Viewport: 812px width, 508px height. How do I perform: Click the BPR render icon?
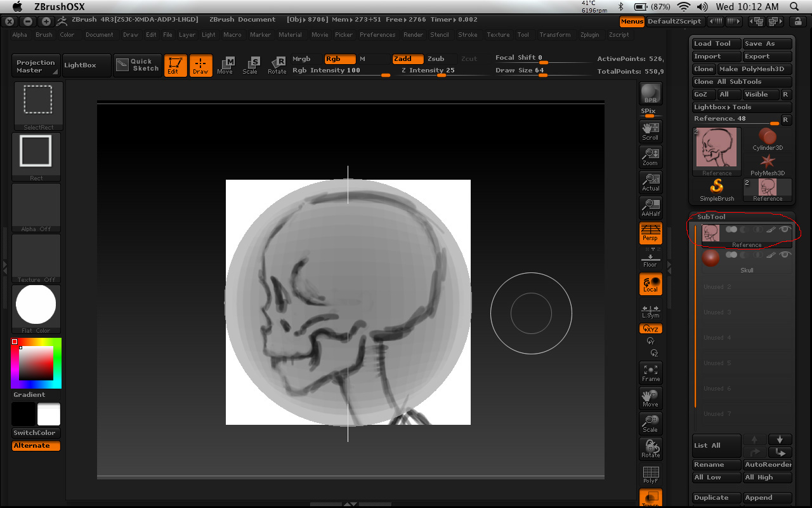(650, 93)
